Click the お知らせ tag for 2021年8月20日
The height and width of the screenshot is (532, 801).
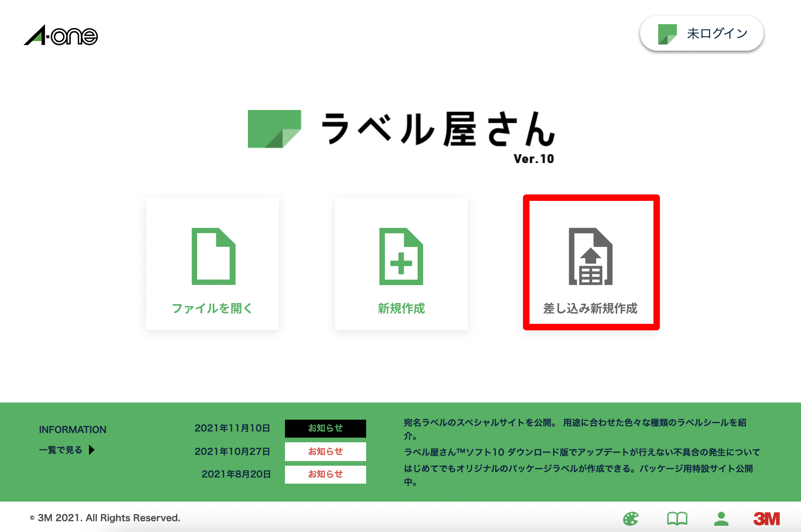(x=326, y=474)
